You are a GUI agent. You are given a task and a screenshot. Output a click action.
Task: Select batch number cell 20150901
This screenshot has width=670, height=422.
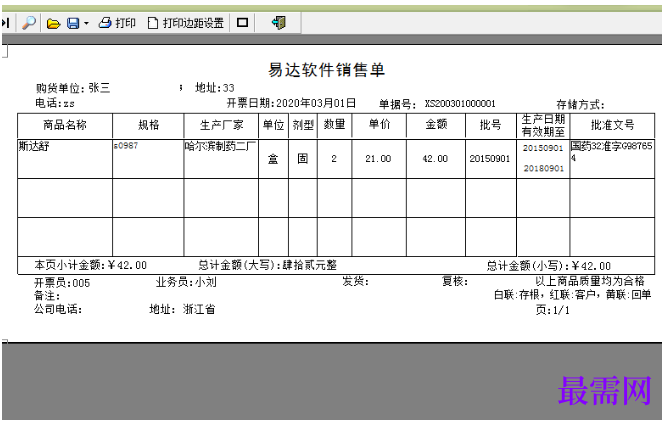tap(490, 158)
